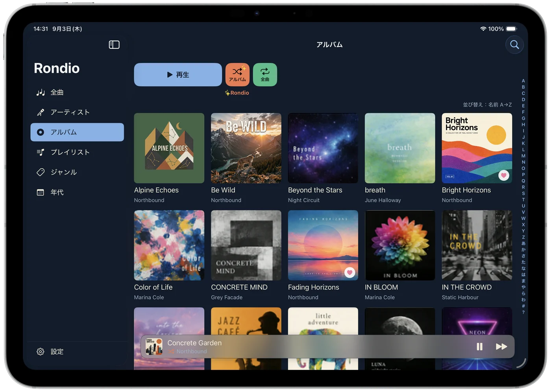Click the Concrete Garden title in mini player
The height and width of the screenshot is (392, 551).
point(194,343)
